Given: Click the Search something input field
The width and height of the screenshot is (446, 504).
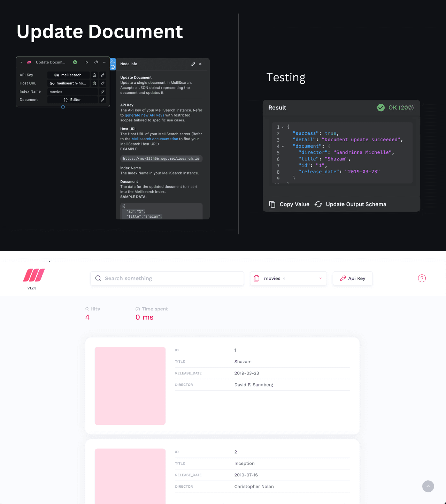Looking at the screenshot, I should point(167,278).
